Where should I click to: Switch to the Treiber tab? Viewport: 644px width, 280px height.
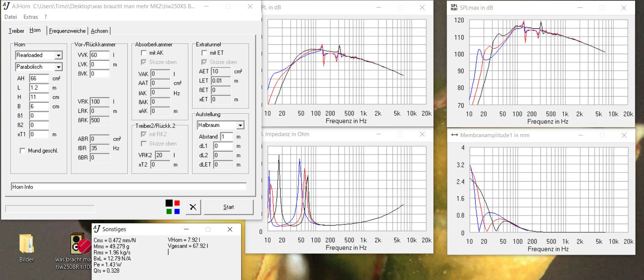16,31
